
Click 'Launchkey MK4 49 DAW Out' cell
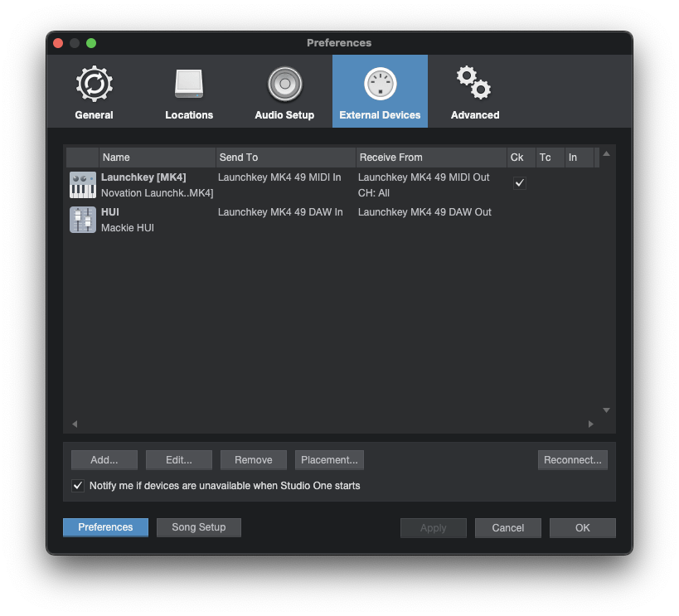point(424,212)
